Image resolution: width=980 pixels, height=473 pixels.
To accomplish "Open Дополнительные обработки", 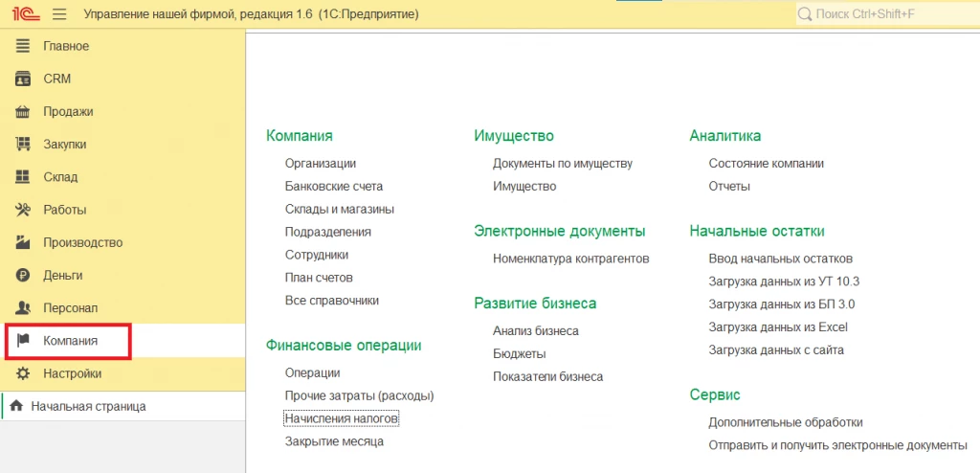I will pyautogui.click(x=786, y=422).
